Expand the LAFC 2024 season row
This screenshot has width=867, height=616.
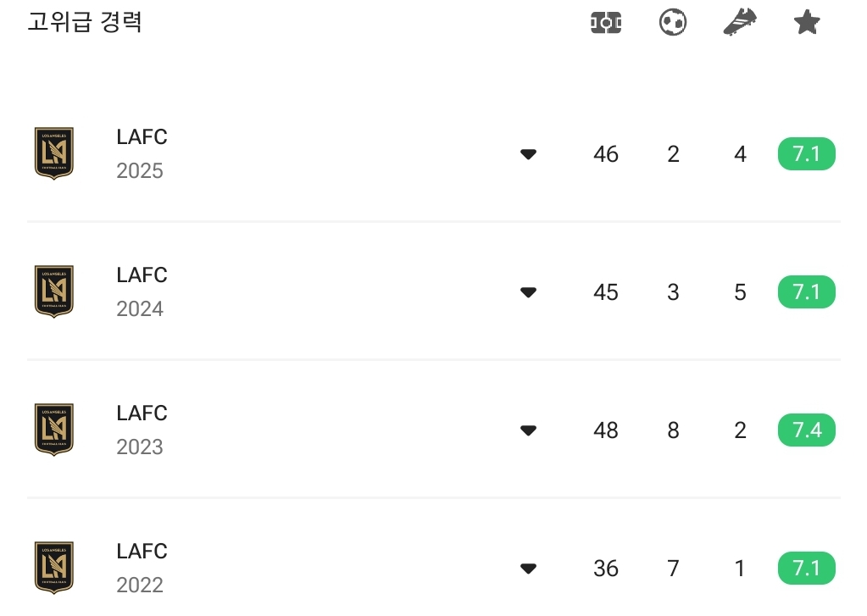528,292
